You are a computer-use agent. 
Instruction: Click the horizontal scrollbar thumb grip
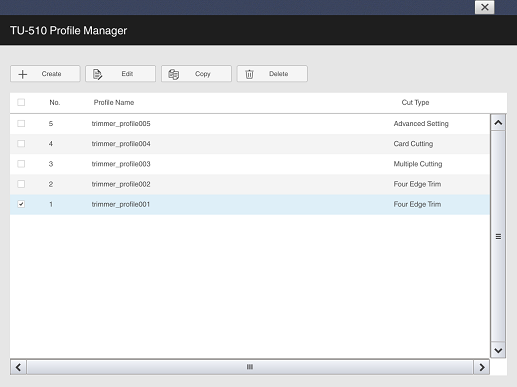pos(250,367)
